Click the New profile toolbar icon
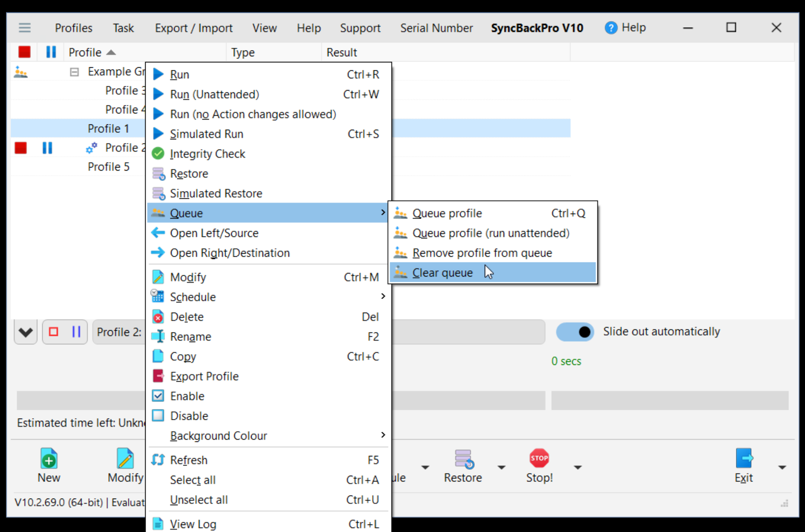Image resolution: width=805 pixels, height=532 pixels. [x=49, y=459]
